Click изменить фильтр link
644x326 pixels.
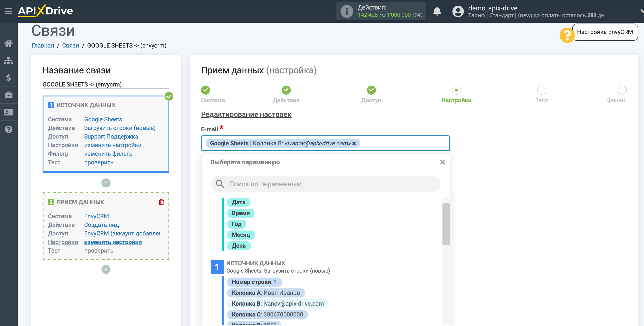click(108, 154)
